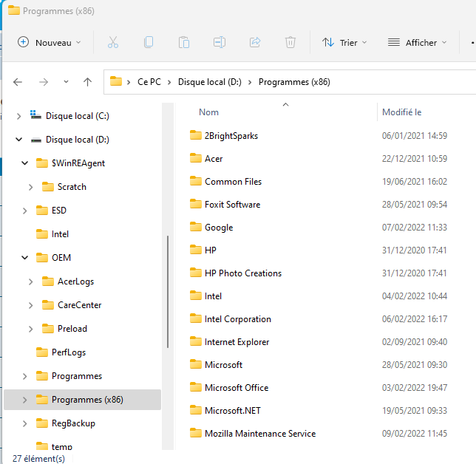Expand the Programmes folder node
Viewport: 476px width, 464px height.
coord(25,376)
